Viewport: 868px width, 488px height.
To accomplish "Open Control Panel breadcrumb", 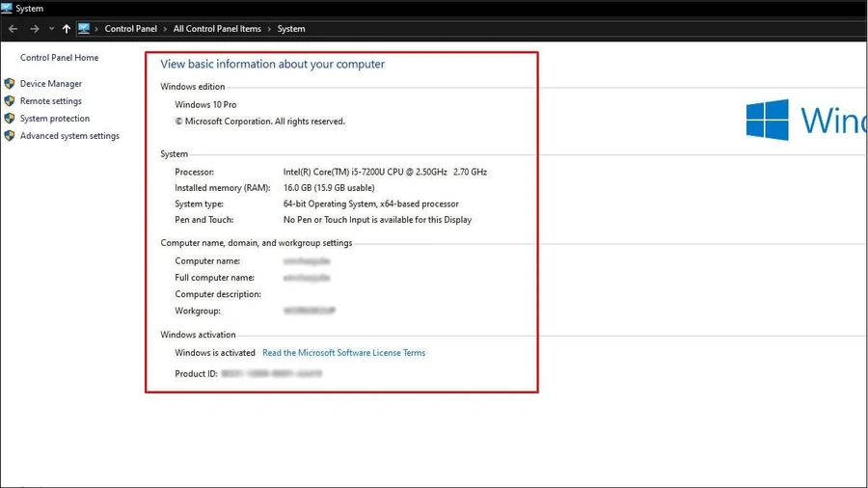I will [x=130, y=29].
